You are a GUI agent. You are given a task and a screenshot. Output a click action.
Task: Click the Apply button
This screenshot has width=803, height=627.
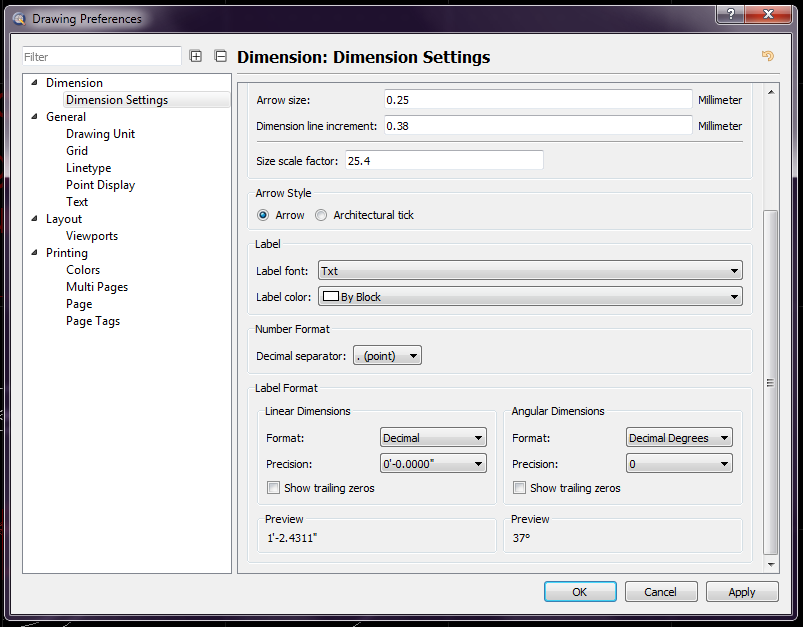(742, 592)
